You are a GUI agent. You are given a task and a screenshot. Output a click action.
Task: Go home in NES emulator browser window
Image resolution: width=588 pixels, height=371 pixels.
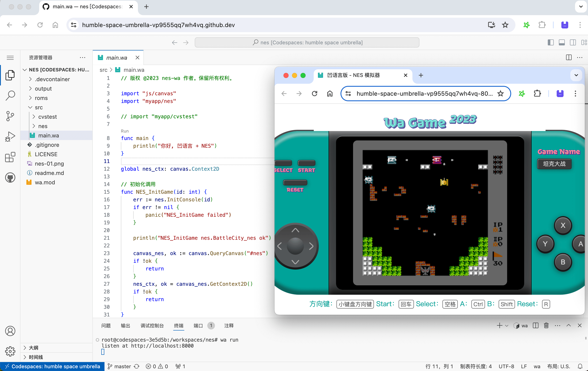point(330,94)
